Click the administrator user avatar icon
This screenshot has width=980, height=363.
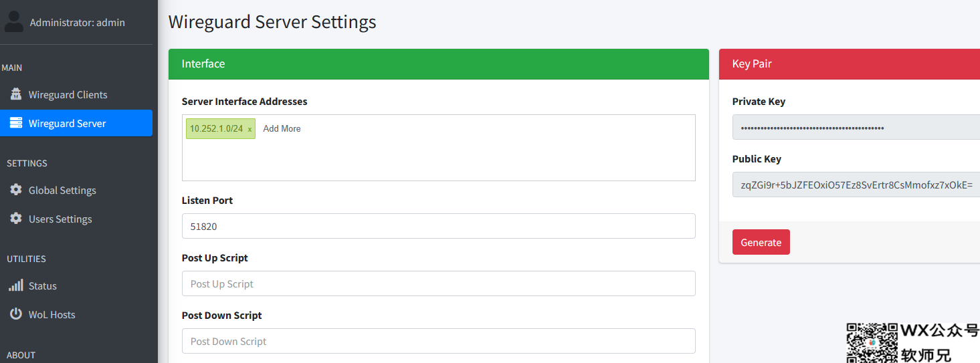click(x=13, y=21)
